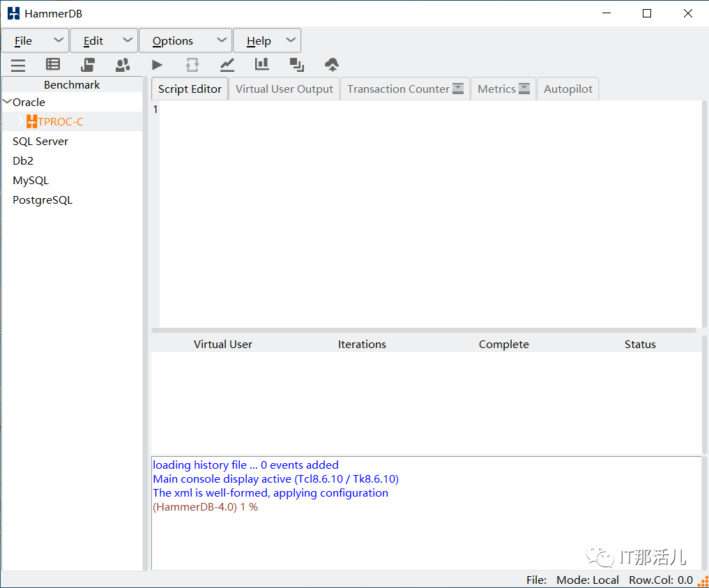
Task: Click the mode cloud upload icon
Action: click(x=332, y=65)
